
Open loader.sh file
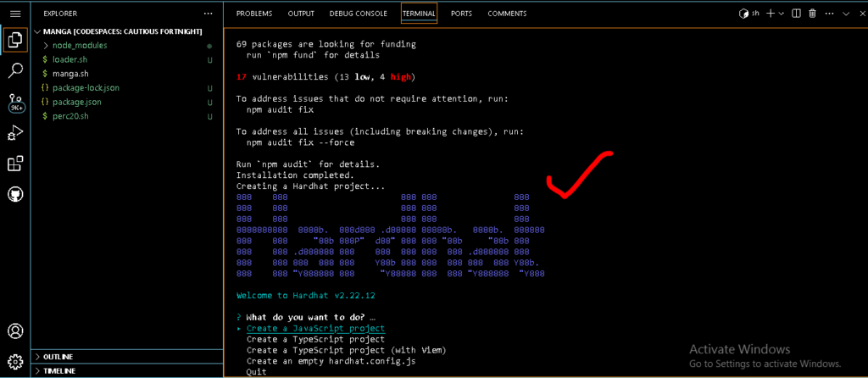(x=127, y=60)
